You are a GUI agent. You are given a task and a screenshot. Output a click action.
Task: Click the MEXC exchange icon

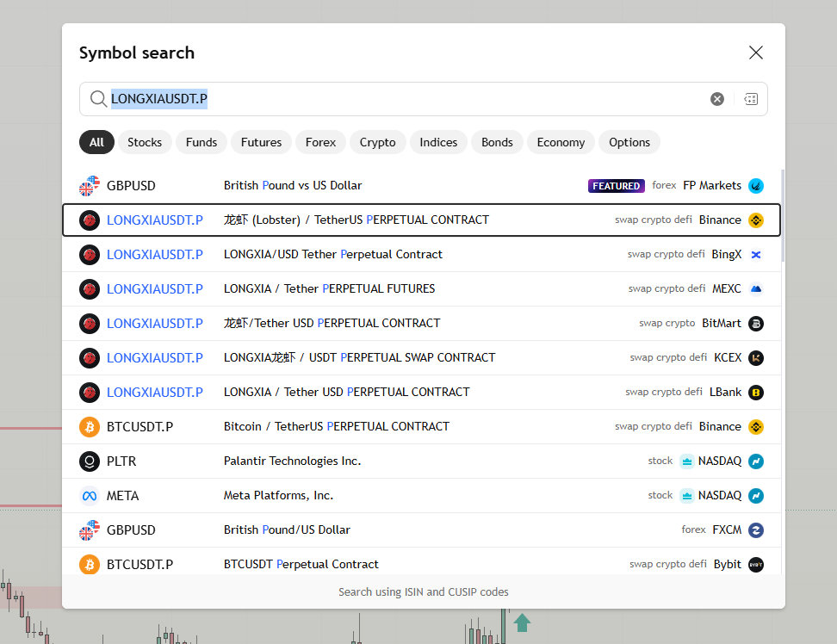756,288
